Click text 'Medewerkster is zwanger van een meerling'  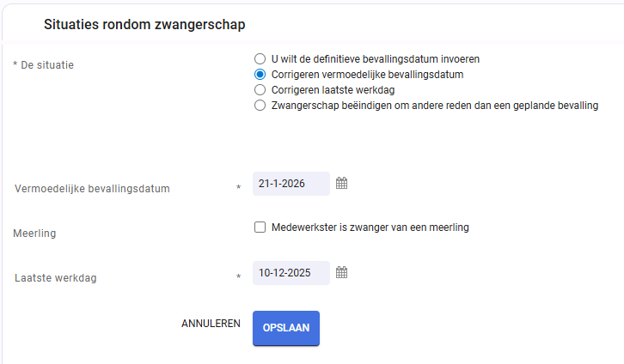coord(370,227)
